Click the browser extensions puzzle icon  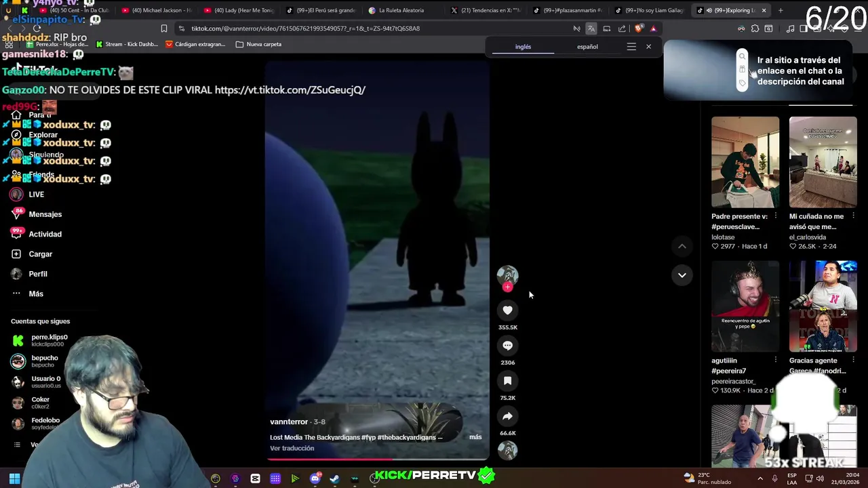(x=755, y=28)
